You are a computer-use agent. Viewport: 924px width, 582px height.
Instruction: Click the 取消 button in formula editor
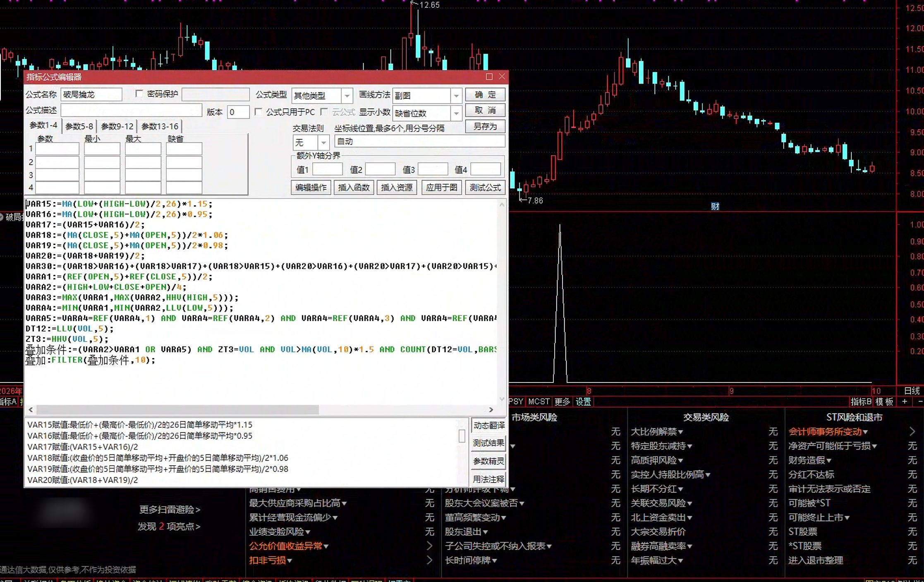tap(485, 111)
